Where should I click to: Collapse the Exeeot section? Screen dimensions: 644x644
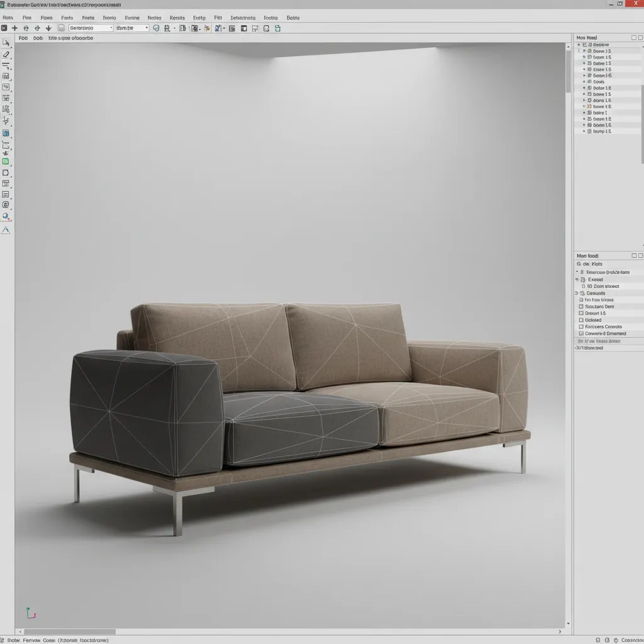pyautogui.click(x=577, y=279)
